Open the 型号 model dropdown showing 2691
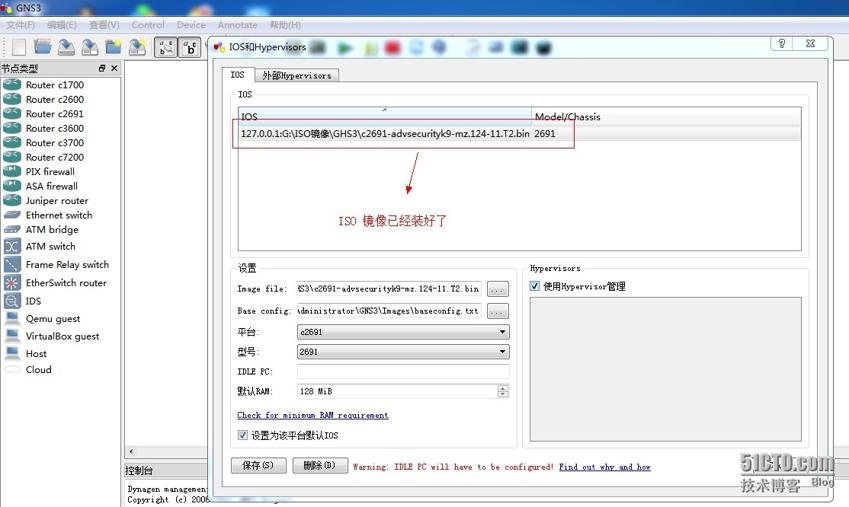Image resolution: width=849 pixels, height=507 pixels. point(403,352)
